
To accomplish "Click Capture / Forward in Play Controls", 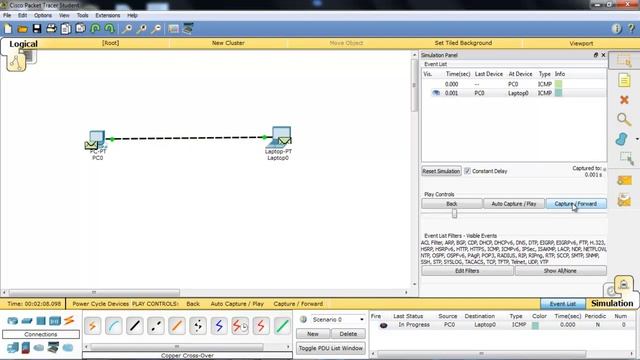I will click(576, 204).
